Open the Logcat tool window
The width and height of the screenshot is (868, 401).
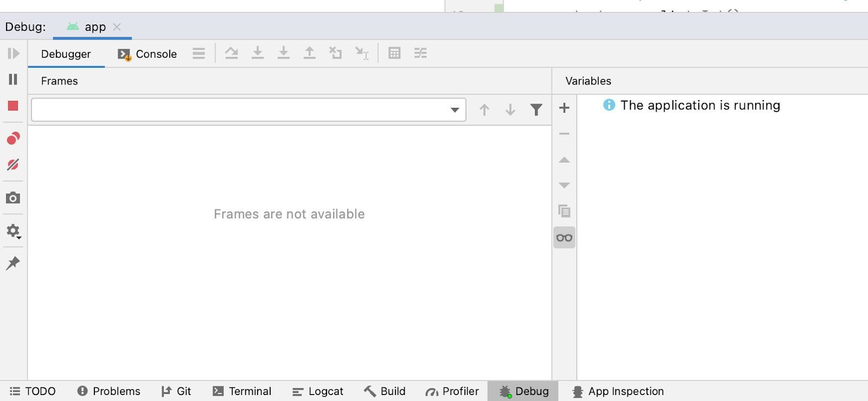(318, 391)
